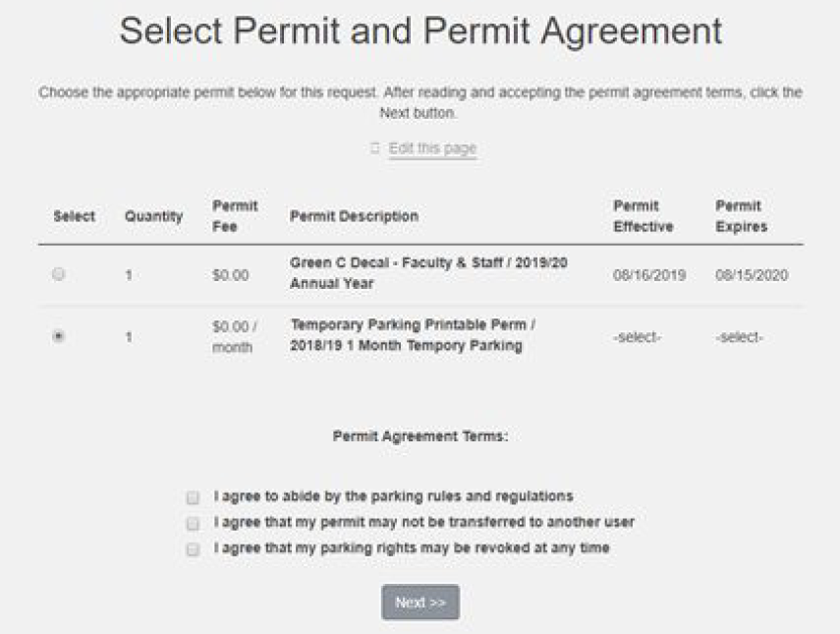Click the Permit Expires column header
The image size is (840, 634).
point(739,216)
